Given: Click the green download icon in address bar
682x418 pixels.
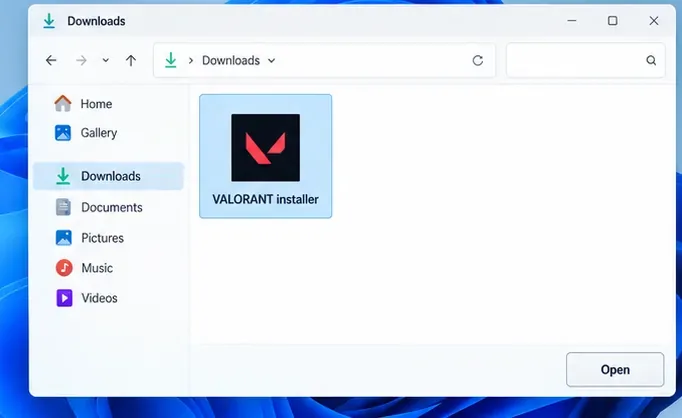Looking at the screenshot, I should pos(171,60).
